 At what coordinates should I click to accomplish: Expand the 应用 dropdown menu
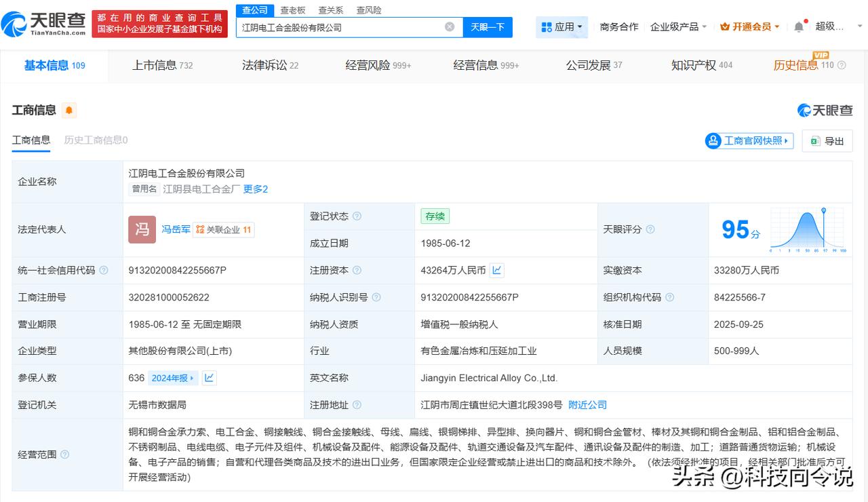[564, 27]
